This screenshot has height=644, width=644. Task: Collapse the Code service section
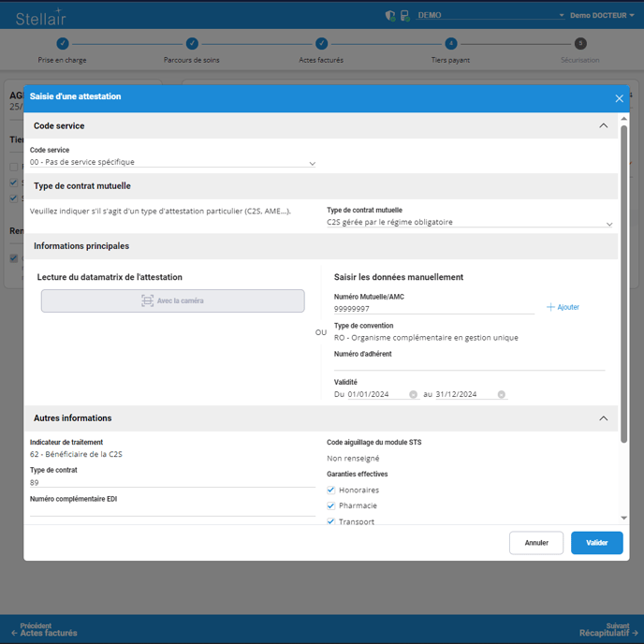point(603,125)
